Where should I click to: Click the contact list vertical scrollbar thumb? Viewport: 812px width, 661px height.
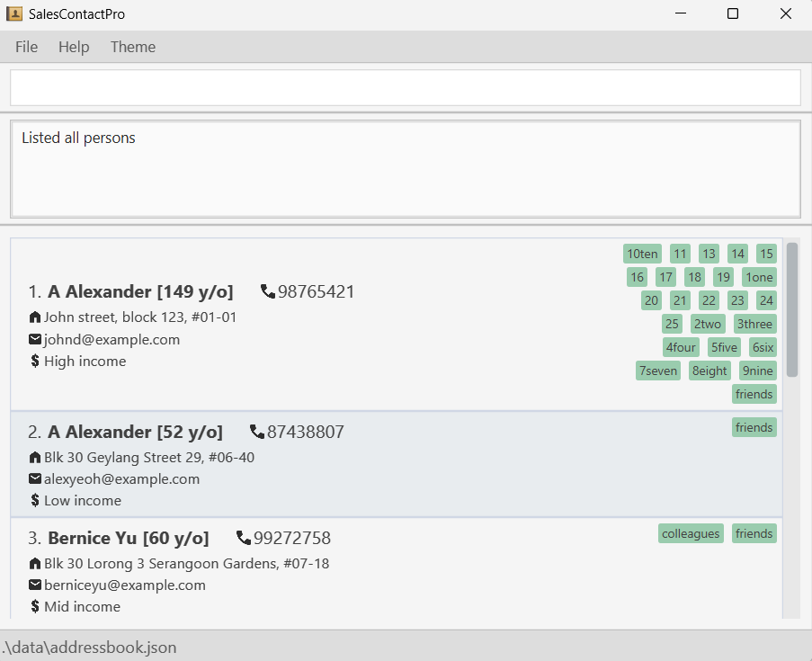(x=792, y=309)
